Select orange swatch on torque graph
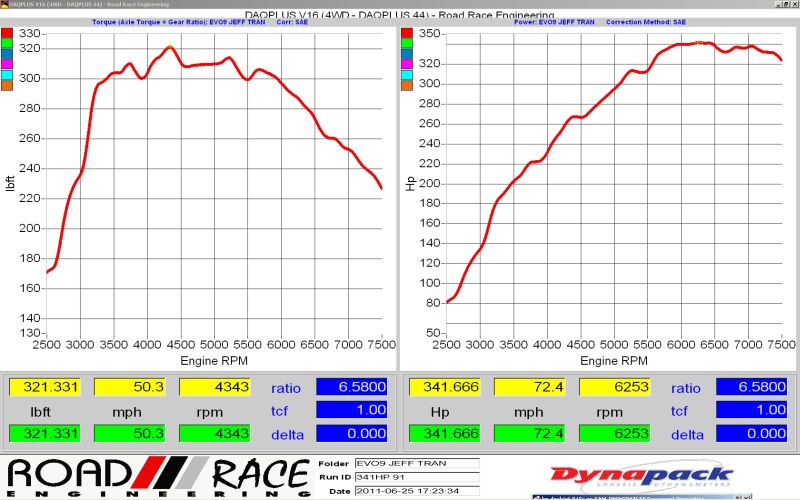Screen dimensions: 800x500 pos(7,85)
